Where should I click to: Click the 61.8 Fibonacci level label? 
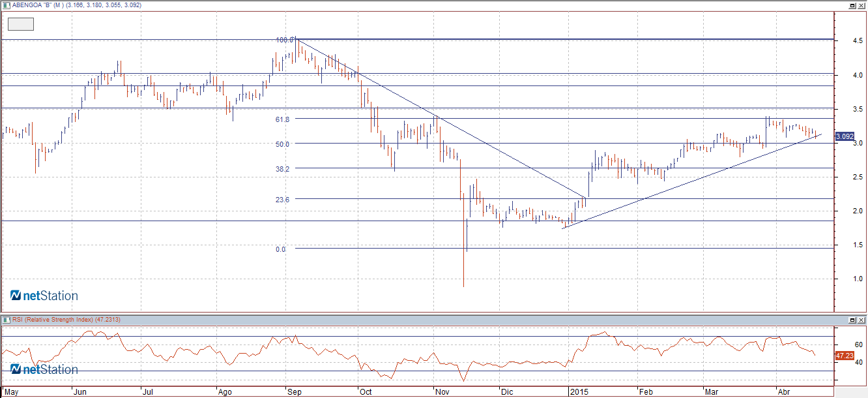[282, 119]
